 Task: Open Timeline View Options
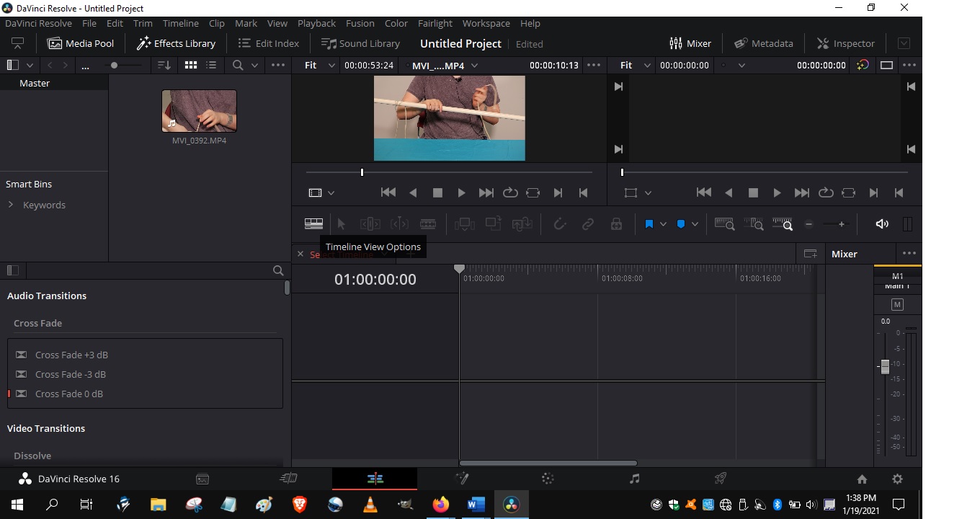click(x=313, y=224)
